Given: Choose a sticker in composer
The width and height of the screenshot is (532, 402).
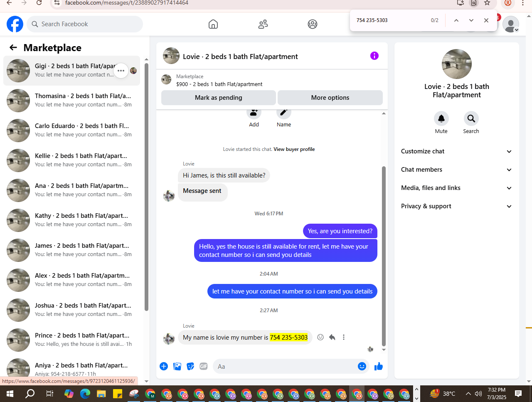Looking at the screenshot, I should [190, 366].
